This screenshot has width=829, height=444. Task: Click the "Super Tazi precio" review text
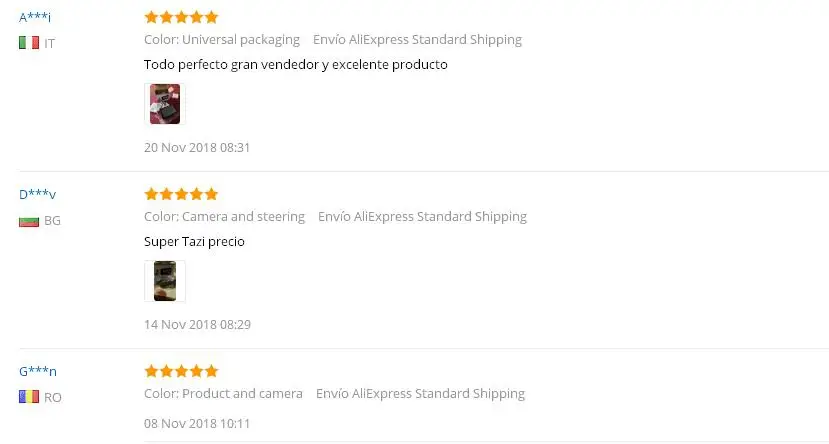(x=194, y=242)
